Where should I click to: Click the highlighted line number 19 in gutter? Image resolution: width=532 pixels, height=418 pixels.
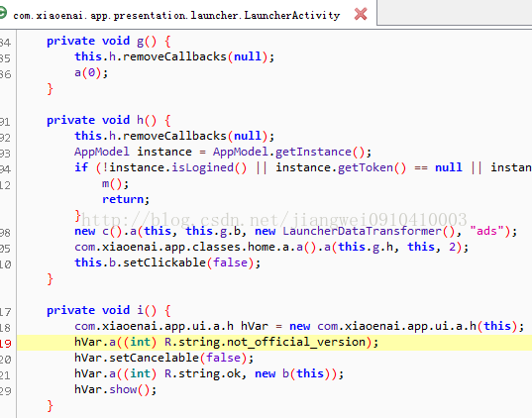5,344
